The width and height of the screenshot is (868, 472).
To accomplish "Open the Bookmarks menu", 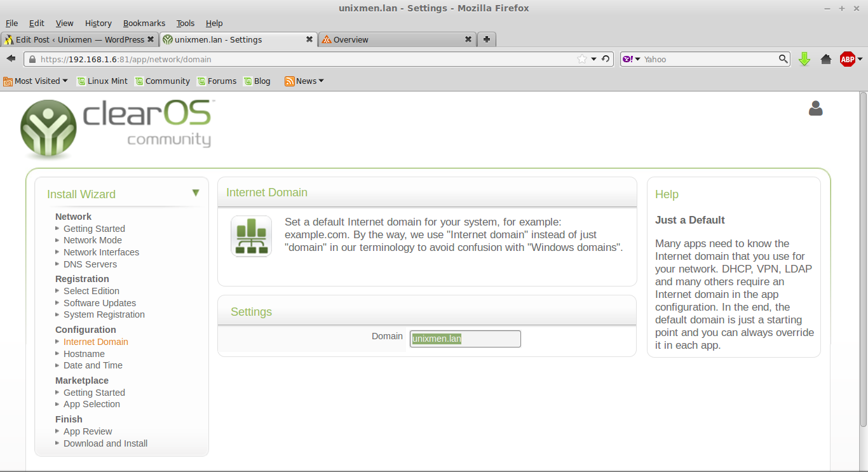I will click(144, 23).
